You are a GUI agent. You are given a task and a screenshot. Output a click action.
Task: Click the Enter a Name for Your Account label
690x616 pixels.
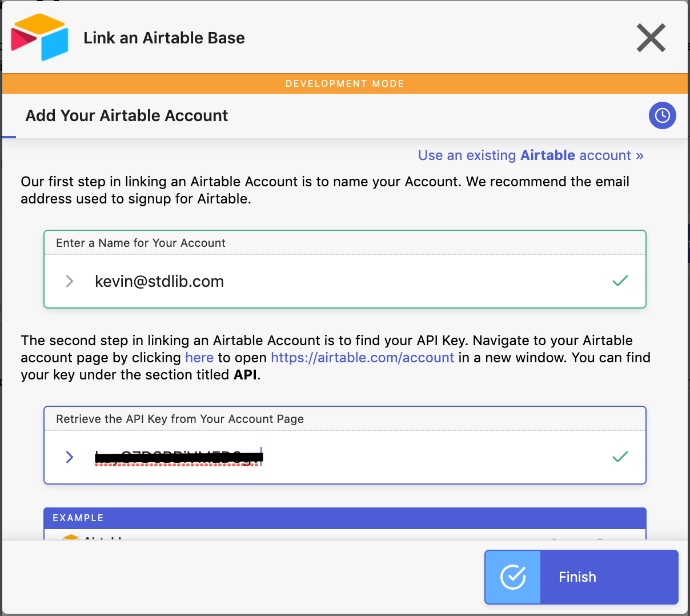[141, 243]
